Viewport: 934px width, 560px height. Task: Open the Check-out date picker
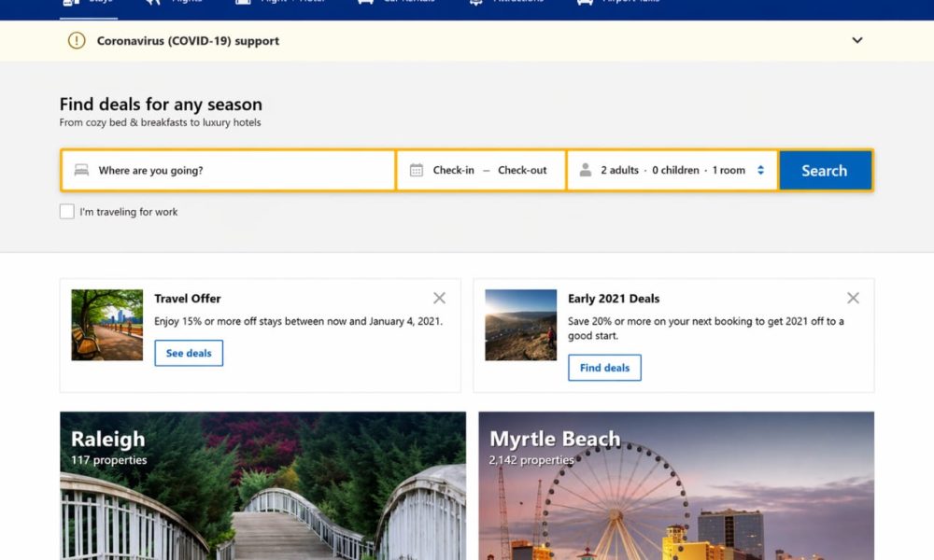(522, 171)
